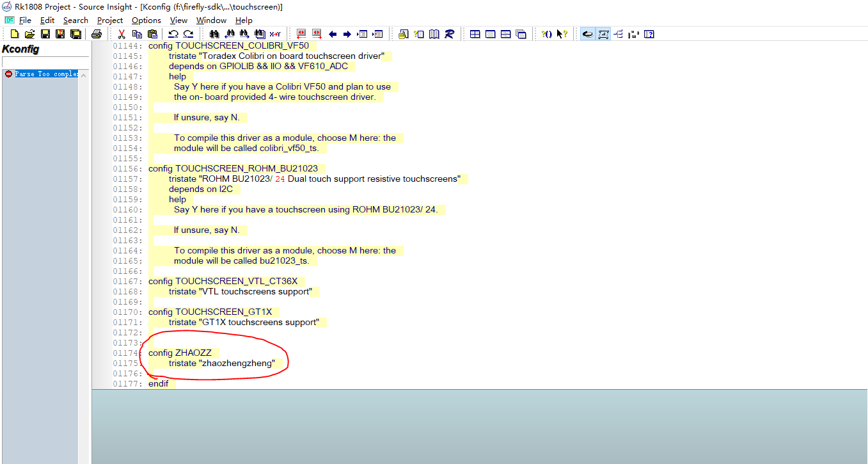Redo the last edit
Screen dimensions: 868x464
[x=188, y=34]
